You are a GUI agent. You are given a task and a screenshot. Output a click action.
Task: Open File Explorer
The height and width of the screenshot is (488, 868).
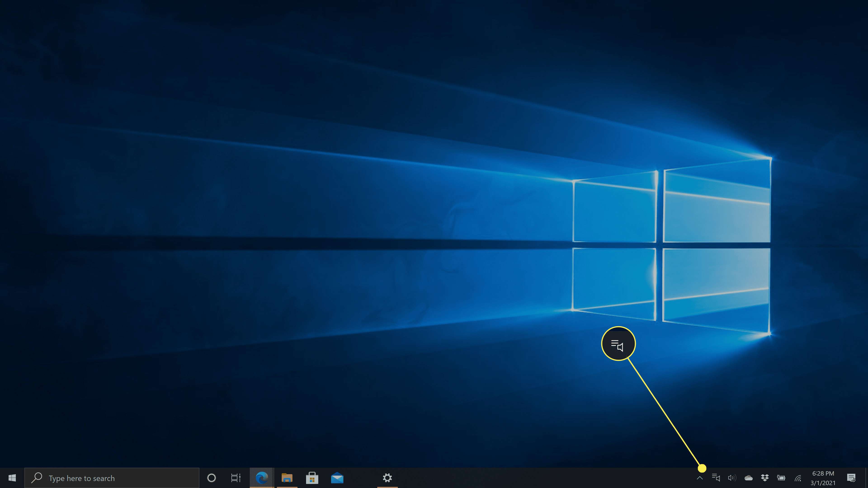tap(287, 478)
